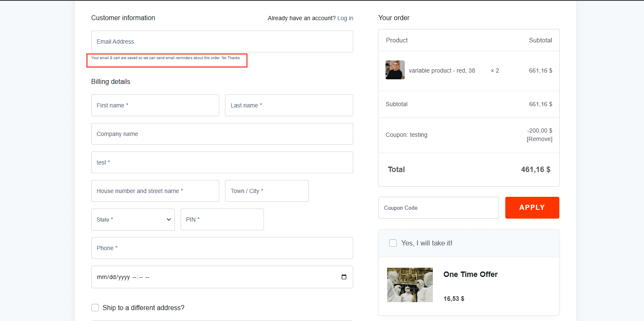The height and width of the screenshot is (321, 644).
Task: Focus the Last name field
Action: (289, 105)
